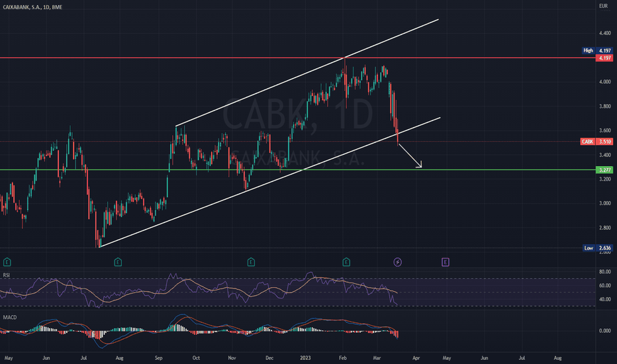Click the green 3.277 price label
The width and height of the screenshot is (617, 364).
604,170
